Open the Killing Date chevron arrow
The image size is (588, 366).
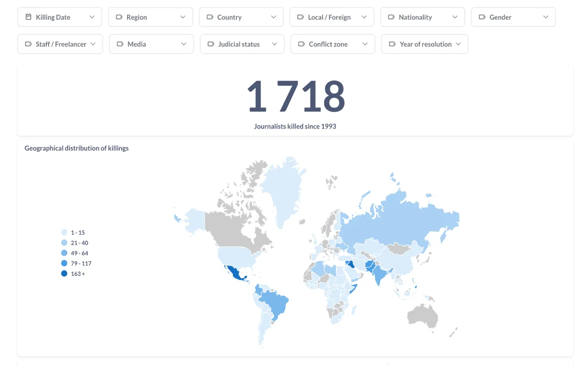pyautogui.click(x=92, y=17)
